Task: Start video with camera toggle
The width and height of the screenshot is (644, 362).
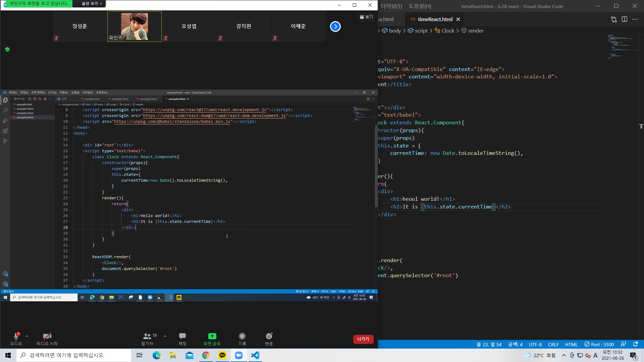Action: (47, 336)
